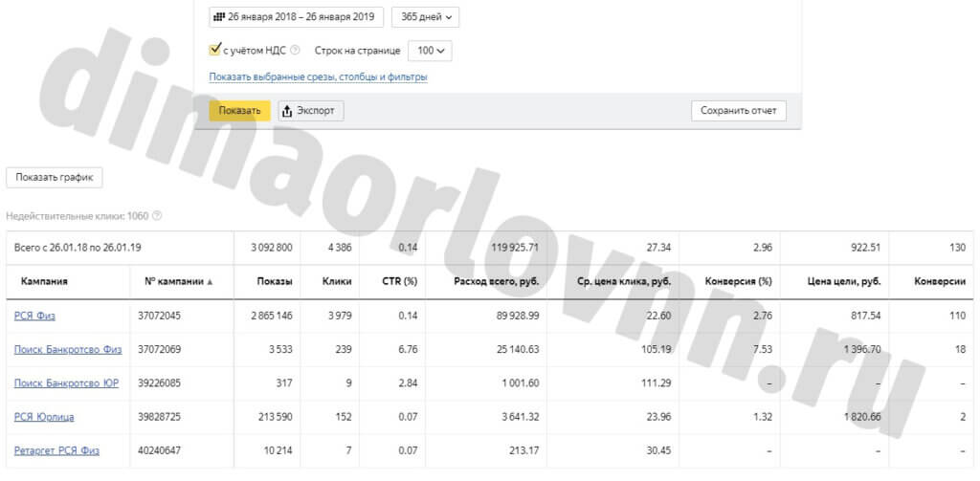Click help icon next to НДС checkbox
Viewport: 980px width, 481px height.
[295, 50]
